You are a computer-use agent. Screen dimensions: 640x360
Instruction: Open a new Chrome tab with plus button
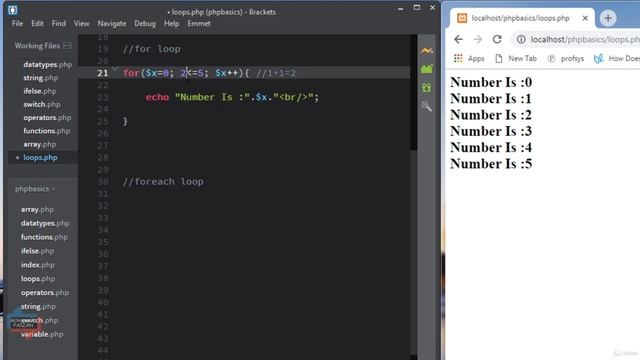coord(608,18)
